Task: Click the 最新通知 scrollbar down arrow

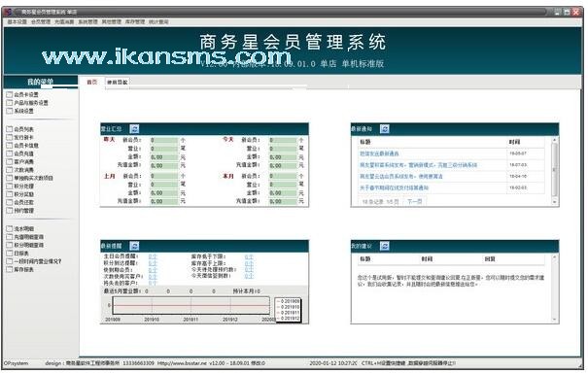Action: click(x=555, y=202)
